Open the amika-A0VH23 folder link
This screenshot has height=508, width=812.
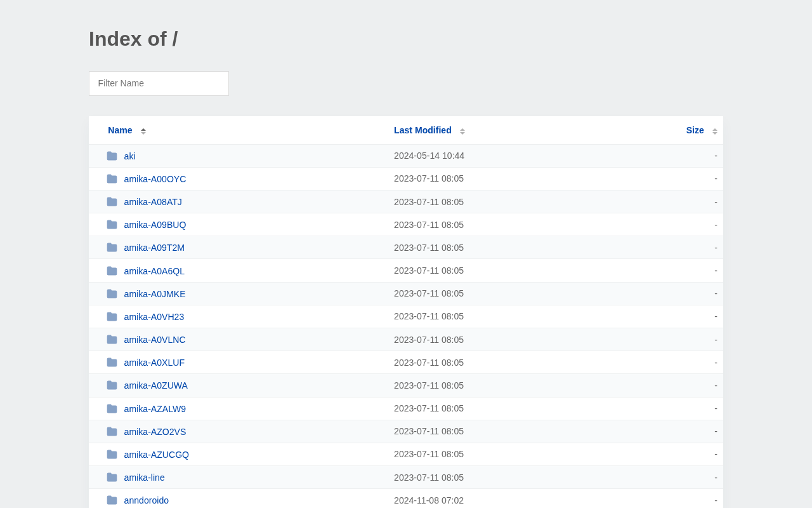point(154,317)
